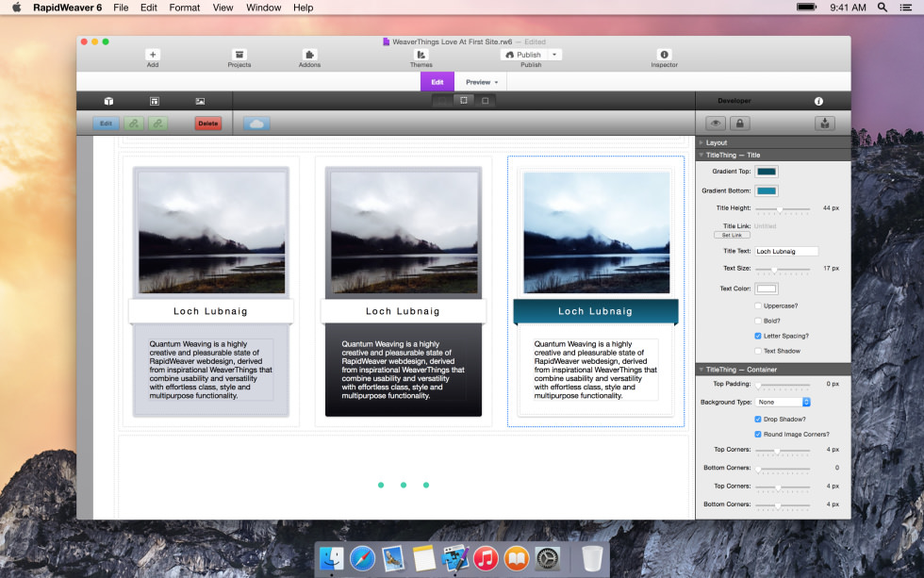This screenshot has height=578, width=924.
Task: Open the Publish dropdown arrow
Action: tap(554, 55)
